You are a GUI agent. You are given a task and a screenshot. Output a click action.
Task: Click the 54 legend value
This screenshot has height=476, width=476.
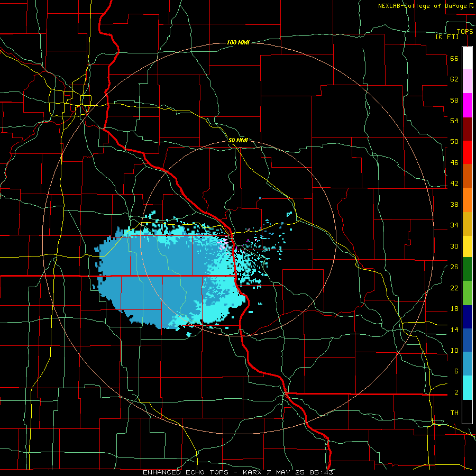(454, 121)
